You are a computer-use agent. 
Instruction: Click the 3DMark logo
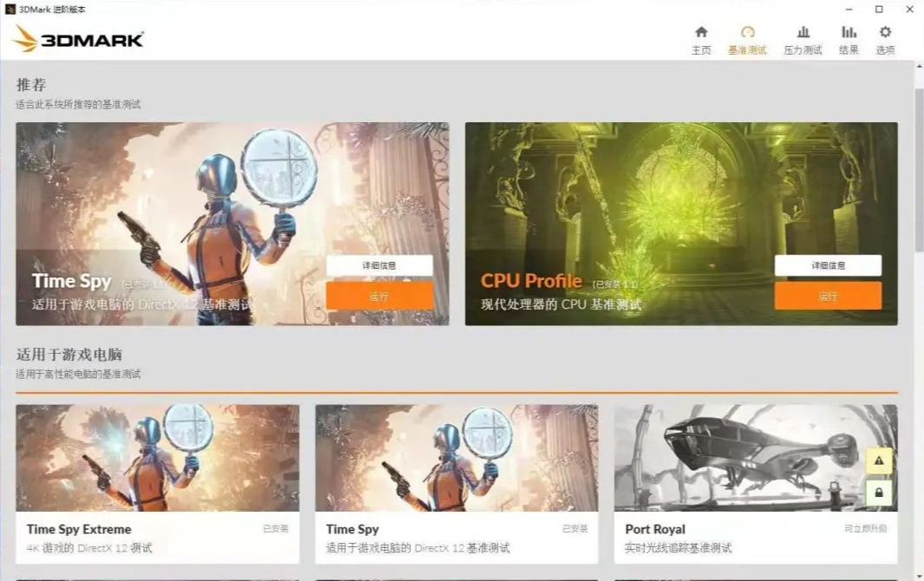(x=78, y=39)
